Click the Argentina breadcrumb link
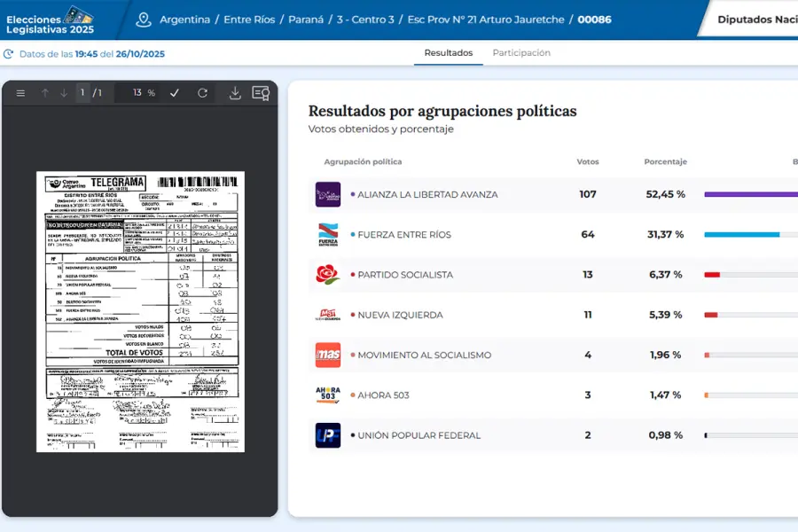This screenshot has width=798, height=532. pyautogui.click(x=184, y=20)
